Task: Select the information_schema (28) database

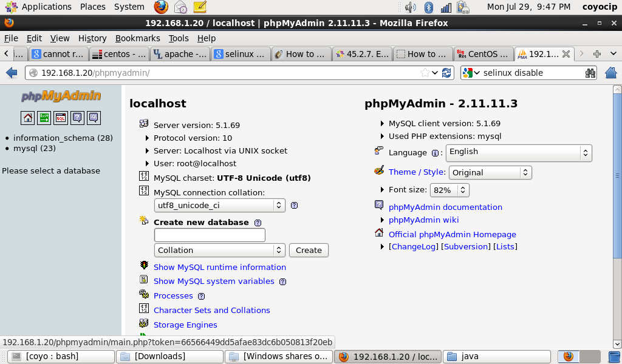Action: [x=63, y=138]
